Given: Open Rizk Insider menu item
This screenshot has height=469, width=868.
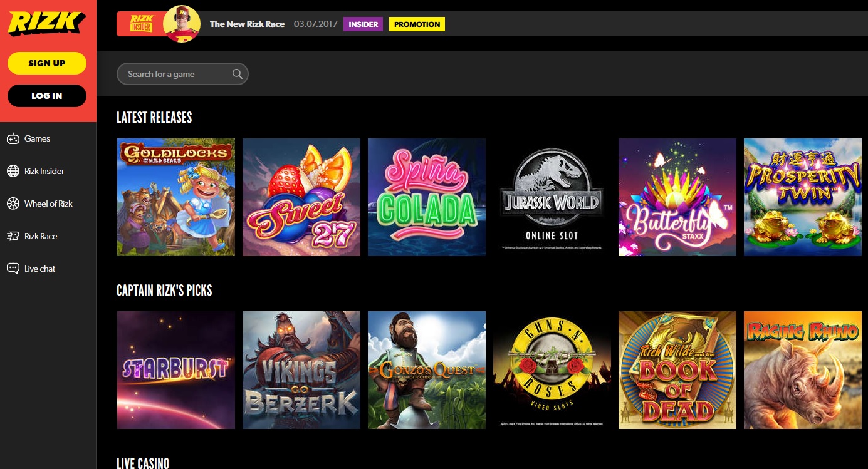Looking at the screenshot, I should pyautogui.click(x=44, y=171).
